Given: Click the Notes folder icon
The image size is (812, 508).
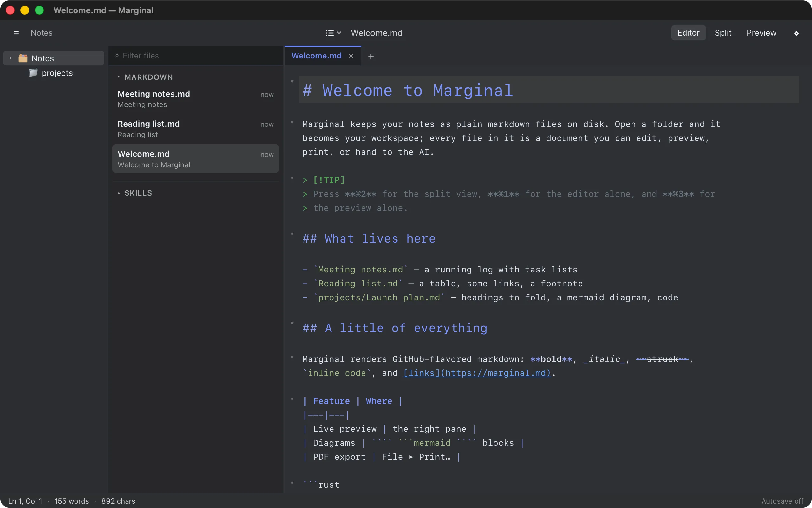Looking at the screenshot, I should [x=23, y=58].
